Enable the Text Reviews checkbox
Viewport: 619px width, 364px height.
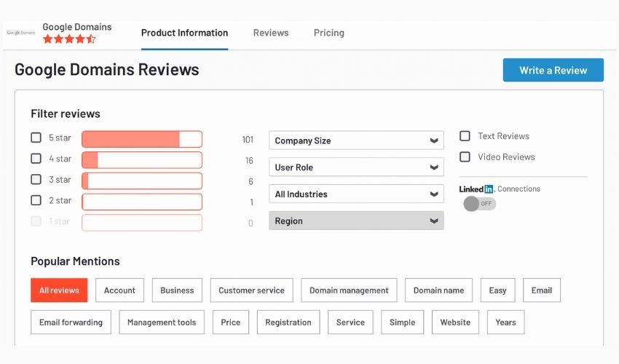[x=465, y=136]
